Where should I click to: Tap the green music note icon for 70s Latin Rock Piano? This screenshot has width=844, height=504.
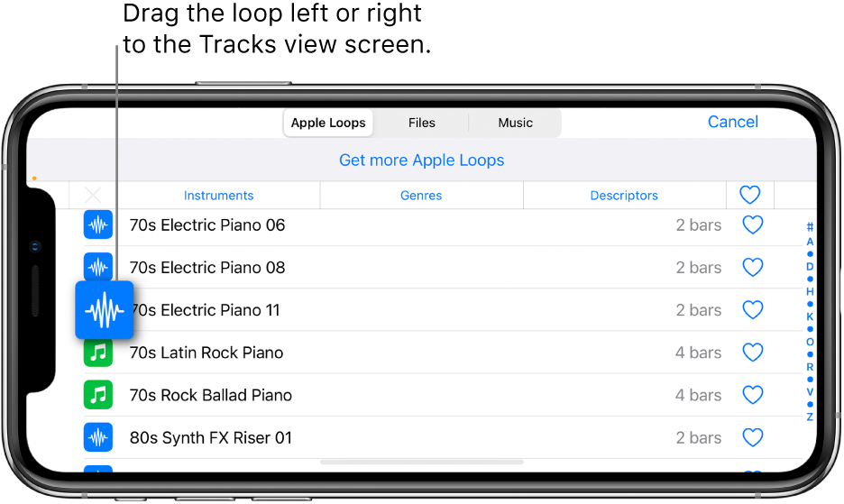tap(98, 353)
